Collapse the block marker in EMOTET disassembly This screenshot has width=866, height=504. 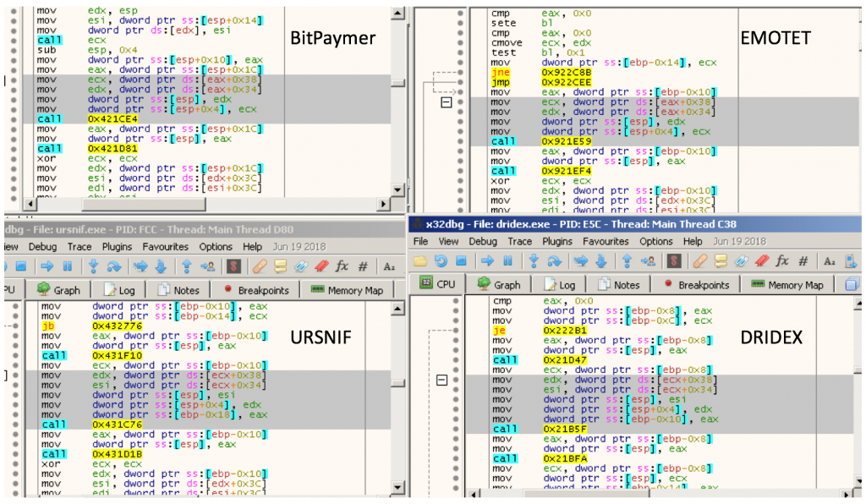(446, 102)
